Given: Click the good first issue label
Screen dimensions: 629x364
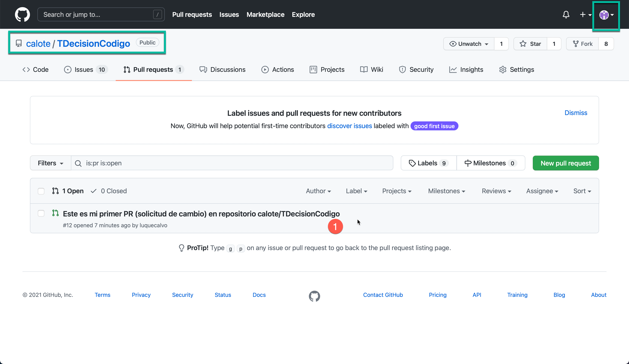Looking at the screenshot, I should click(x=434, y=126).
